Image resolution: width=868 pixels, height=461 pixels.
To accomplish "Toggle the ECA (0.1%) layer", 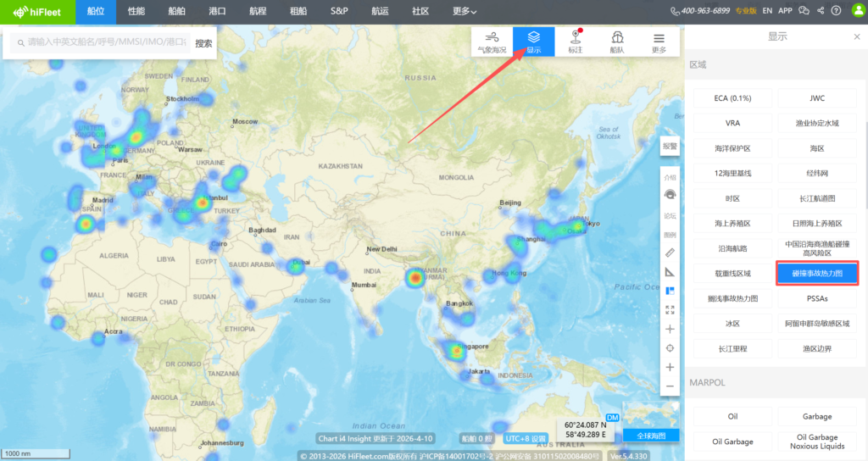I will coord(732,98).
